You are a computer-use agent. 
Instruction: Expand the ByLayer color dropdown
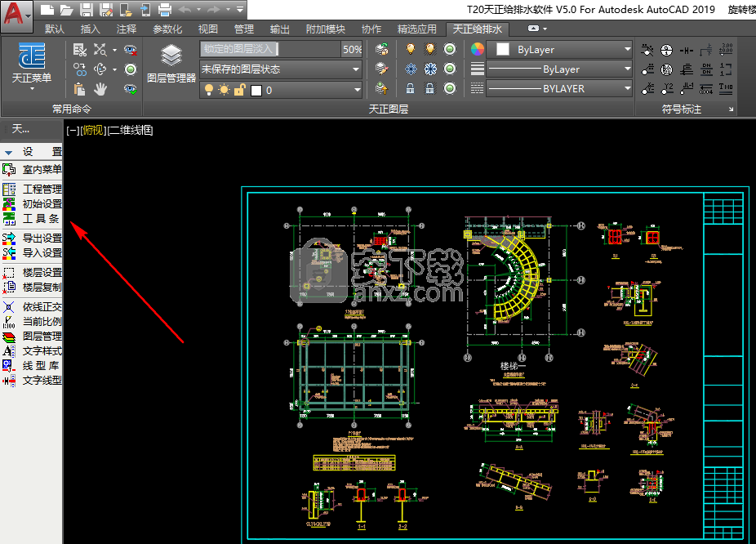pos(563,49)
